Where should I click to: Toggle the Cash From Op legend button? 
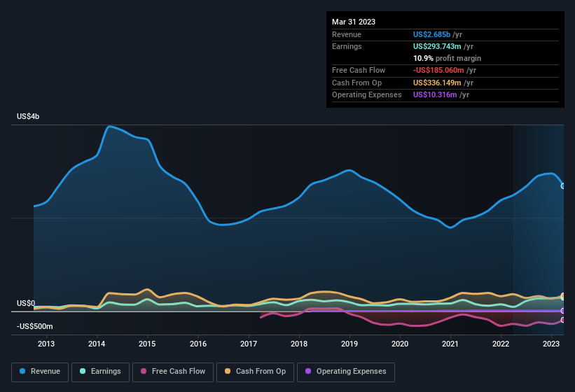pyautogui.click(x=255, y=372)
